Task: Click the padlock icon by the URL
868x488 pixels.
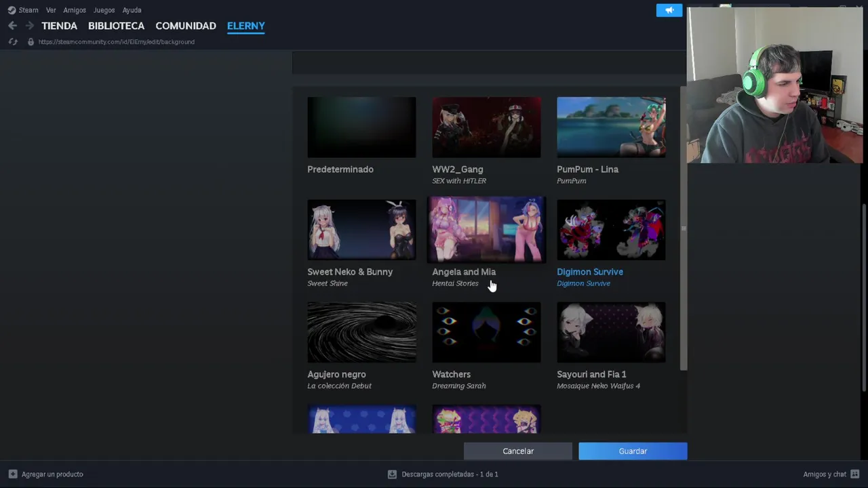Action: coord(31,42)
